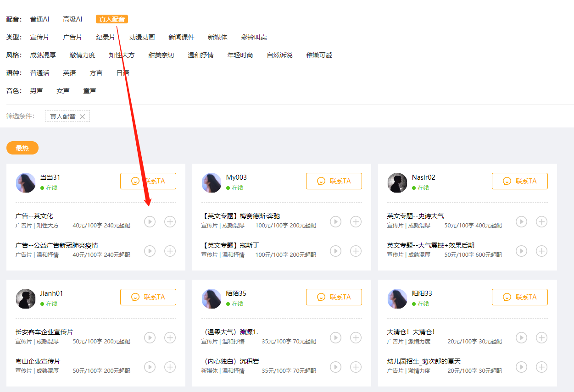The width and height of the screenshot is (574, 392).
Task: Contact 阳阳33 via the 联系TA button
Action: (x=519, y=297)
